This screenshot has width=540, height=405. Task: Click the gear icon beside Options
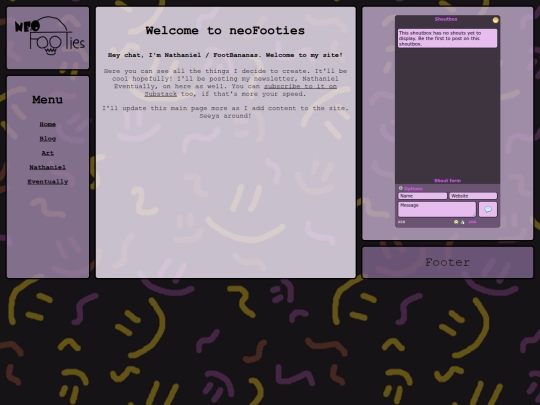[x=401, y=188]
